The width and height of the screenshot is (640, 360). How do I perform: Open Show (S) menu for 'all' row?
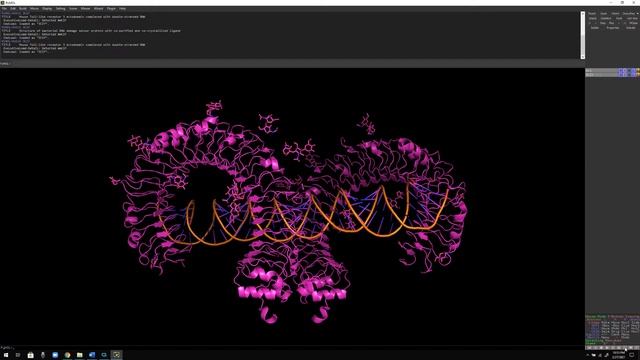tap(624, 71)
